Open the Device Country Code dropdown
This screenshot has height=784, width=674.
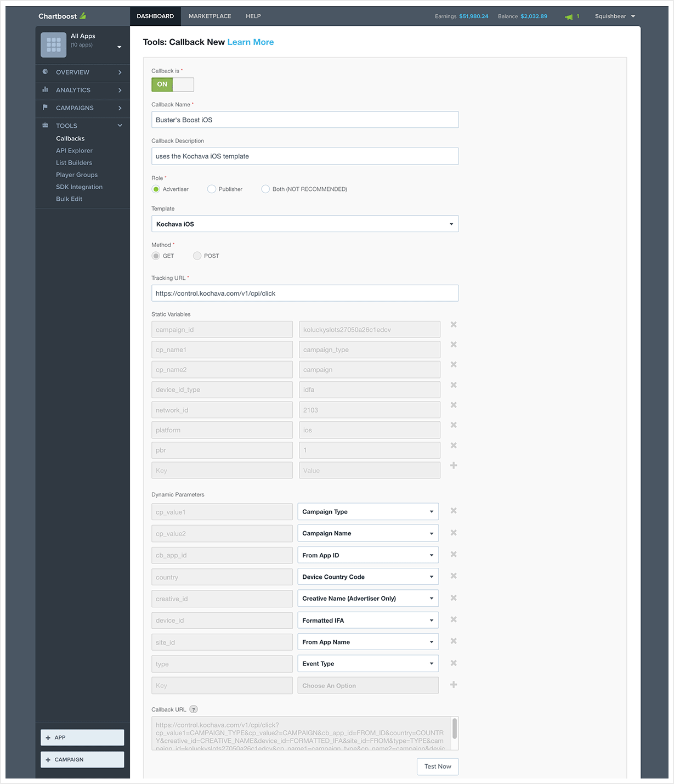[368, 577]
